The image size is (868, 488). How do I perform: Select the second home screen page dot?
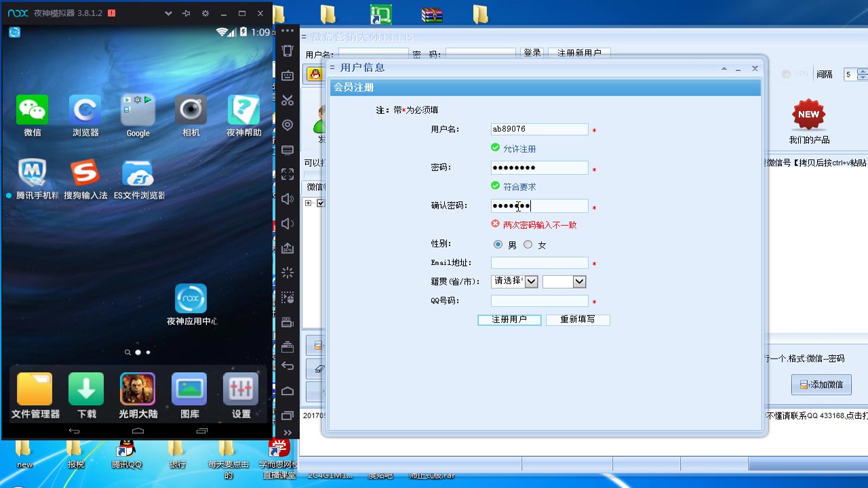tap(149, 352)
